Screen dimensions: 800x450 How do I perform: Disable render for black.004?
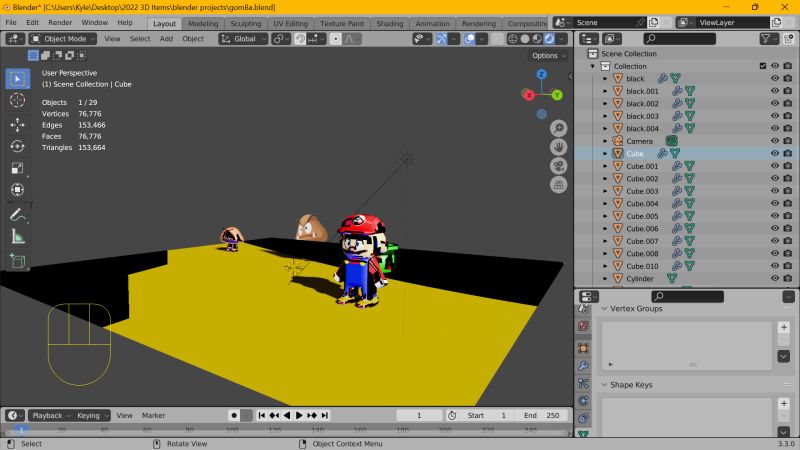tap(788, 129)
